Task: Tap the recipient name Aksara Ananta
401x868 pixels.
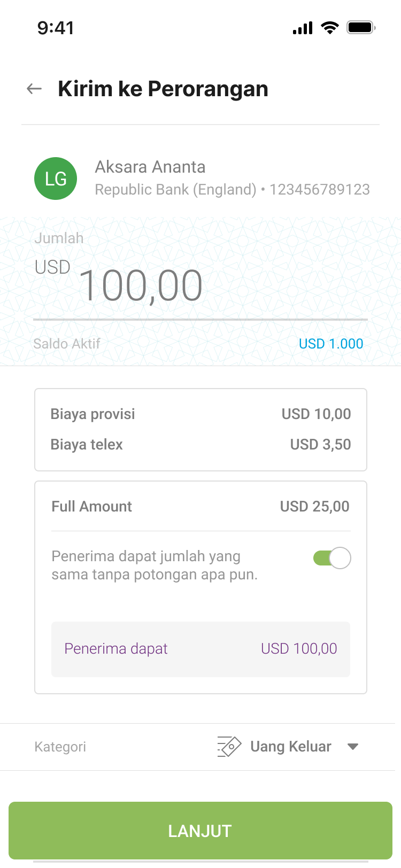Action: [150, 167]
